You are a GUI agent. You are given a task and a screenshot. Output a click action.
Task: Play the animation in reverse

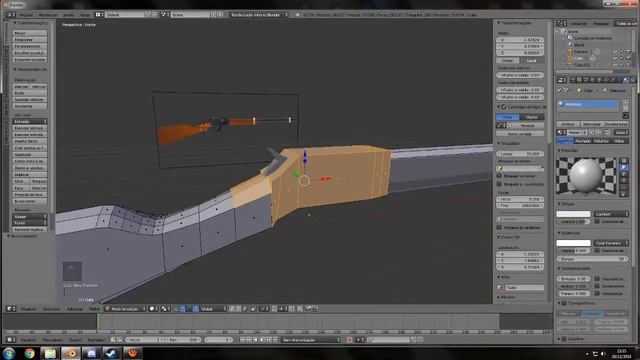[256, 340]
